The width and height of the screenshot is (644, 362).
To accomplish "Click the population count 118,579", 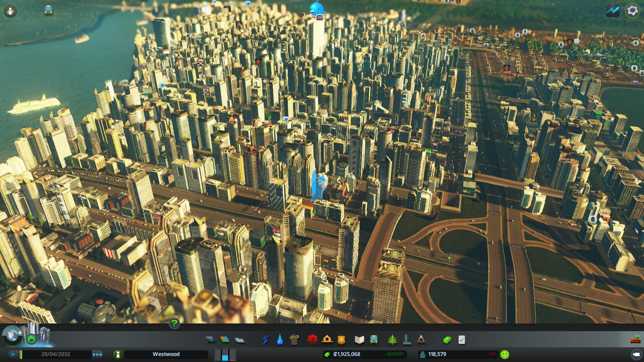I will (437, 354).
